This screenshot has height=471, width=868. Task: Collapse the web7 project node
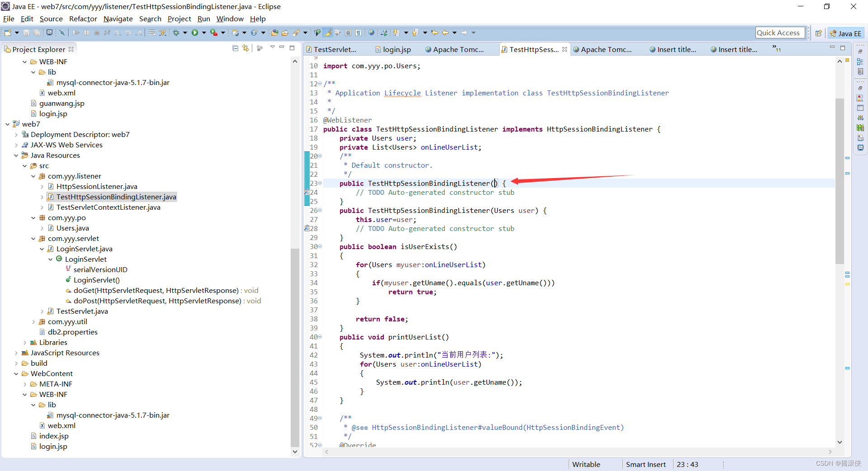tap(8, 124)
